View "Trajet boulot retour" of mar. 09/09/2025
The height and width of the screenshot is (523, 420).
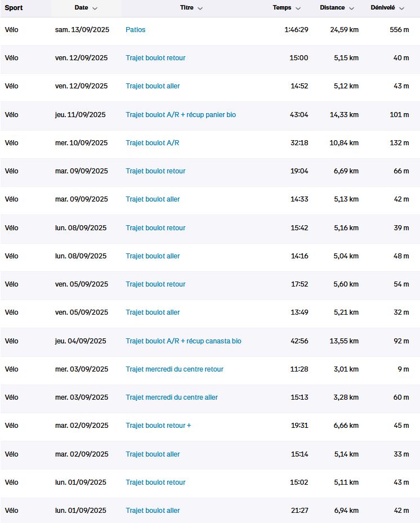tap(155, 171)
